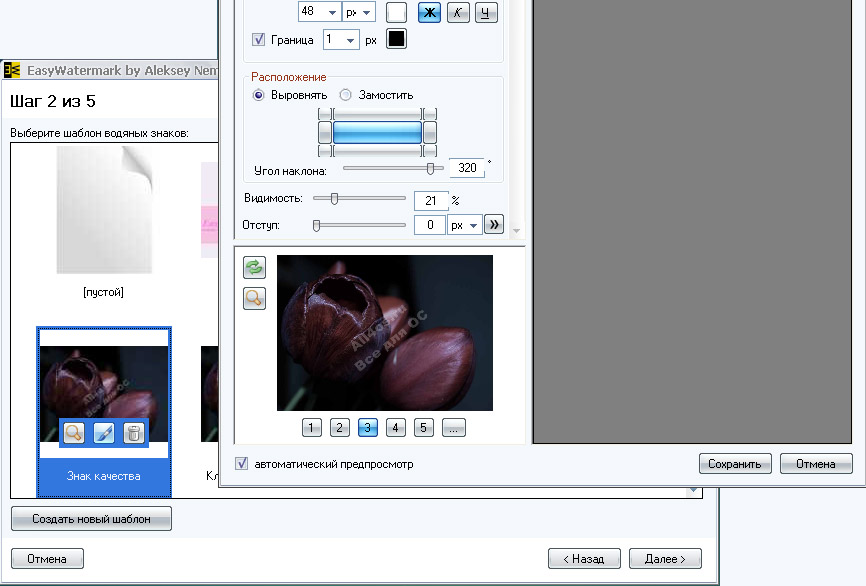Select the center alignment position
The width and height of the screenshot is (866, 586).
coord(377,133)
